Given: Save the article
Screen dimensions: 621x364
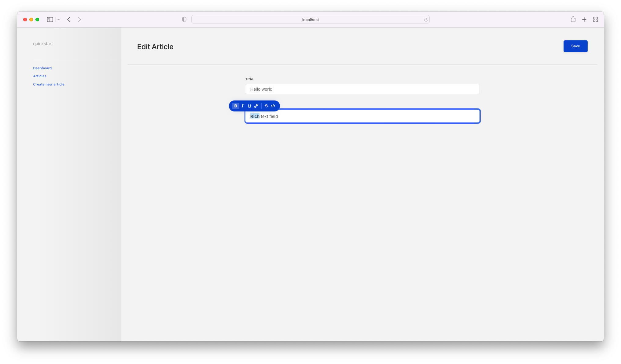Looking at the screenshot, I should (575, 46).
